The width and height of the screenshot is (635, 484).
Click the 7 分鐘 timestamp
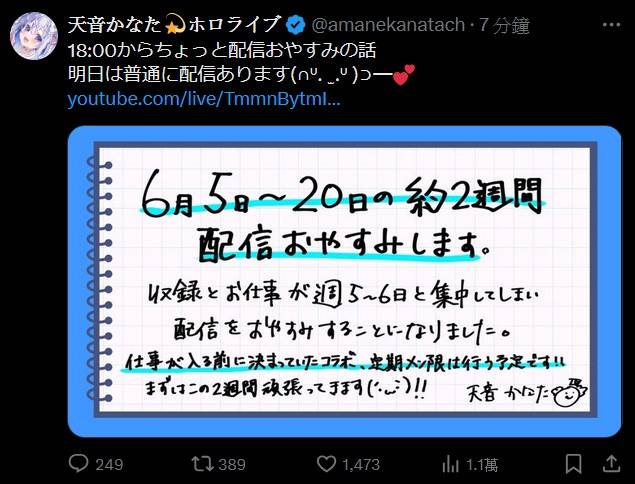[504, 25]
